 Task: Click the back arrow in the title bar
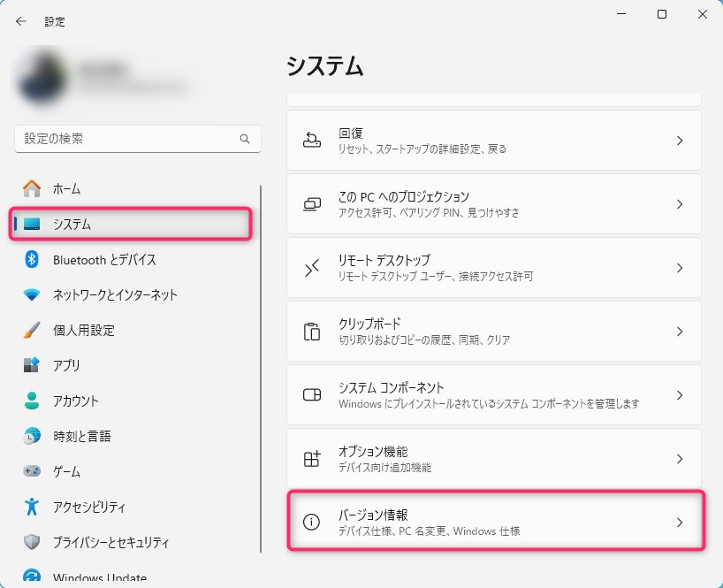coord(21,21)
